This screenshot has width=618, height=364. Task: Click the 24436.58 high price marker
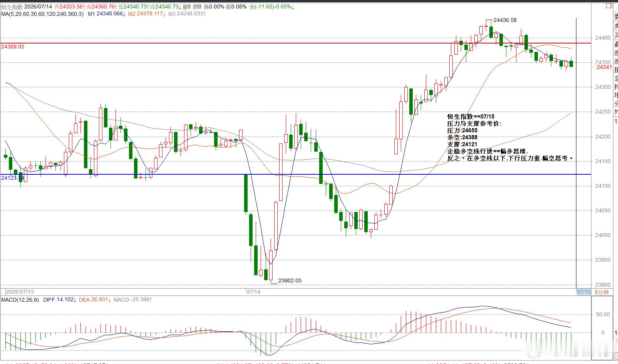click(x=505, y=20)
